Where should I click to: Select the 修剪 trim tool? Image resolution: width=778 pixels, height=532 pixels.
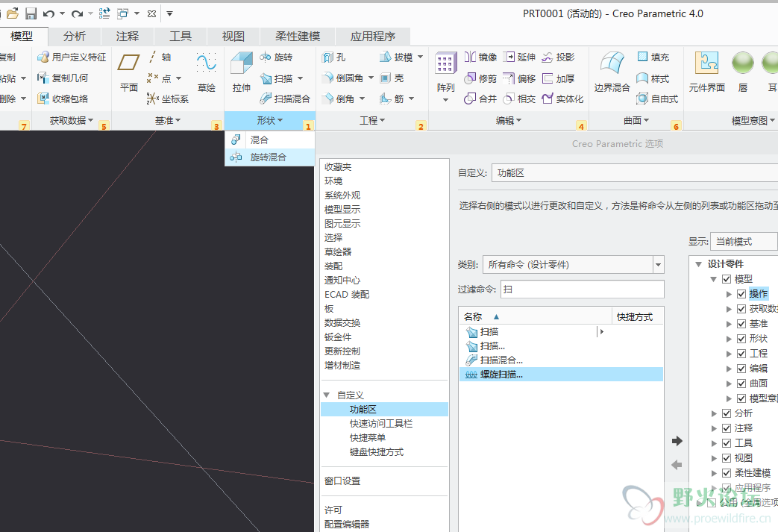481,78
